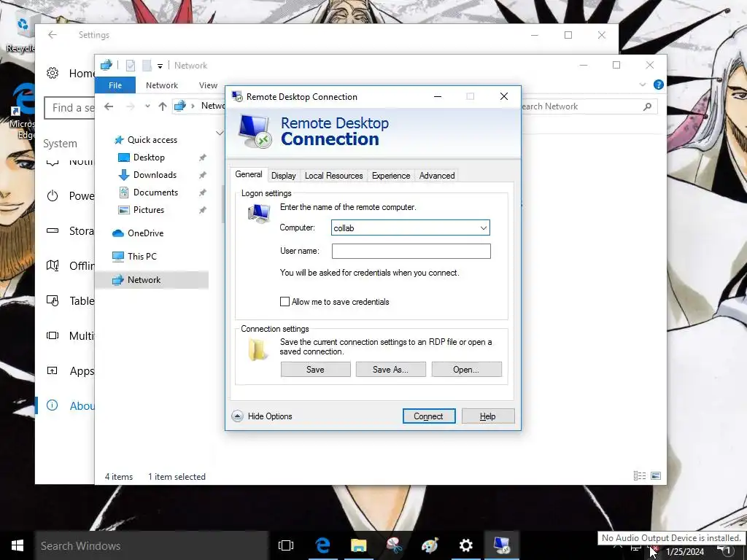Select the Advanced tab
Image resolution: width=747 pixels, height=560 pixels.
pyautogui.click(x=437, y=176)
